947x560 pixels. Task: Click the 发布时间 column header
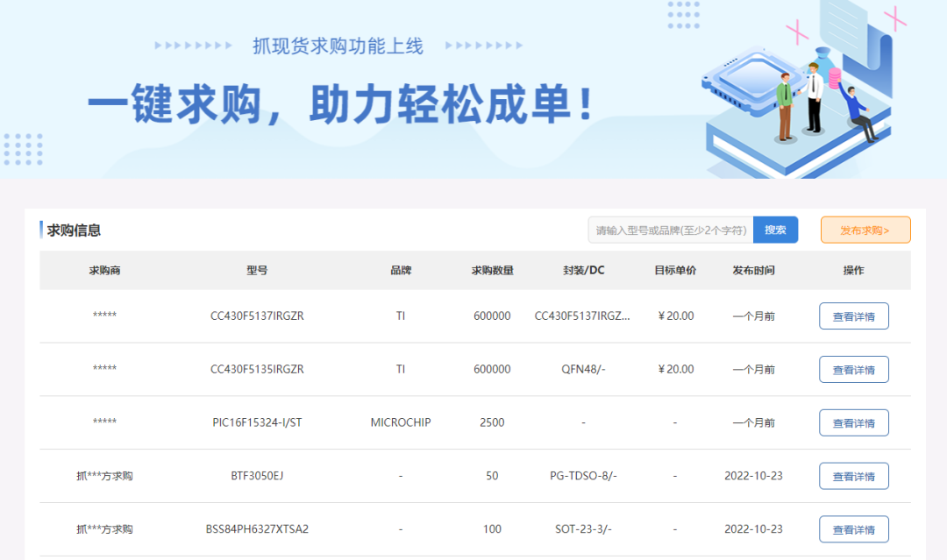(750, 270)
